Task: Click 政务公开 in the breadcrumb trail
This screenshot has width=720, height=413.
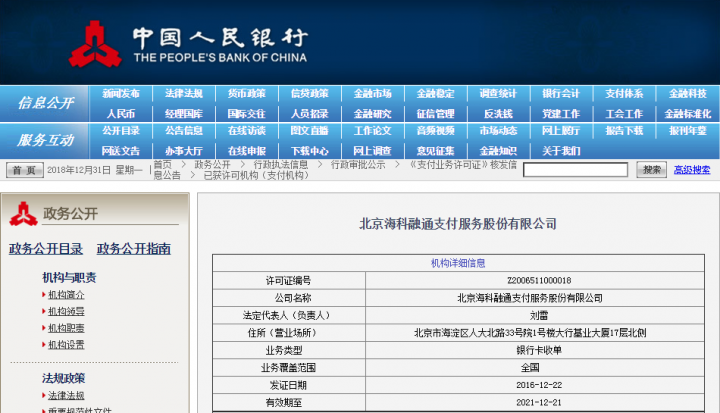Action: (x=213, y=164)
